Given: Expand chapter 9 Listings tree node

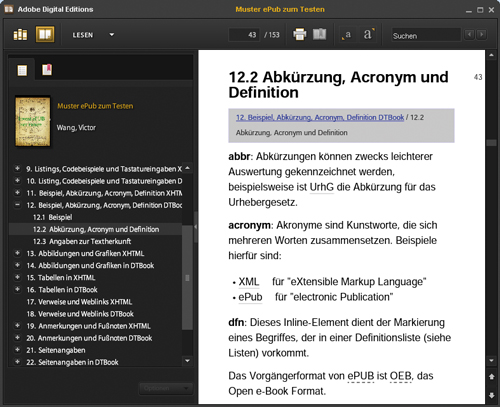Looking at the screenshot, I should pyautogui.click(x=17, y=168).
